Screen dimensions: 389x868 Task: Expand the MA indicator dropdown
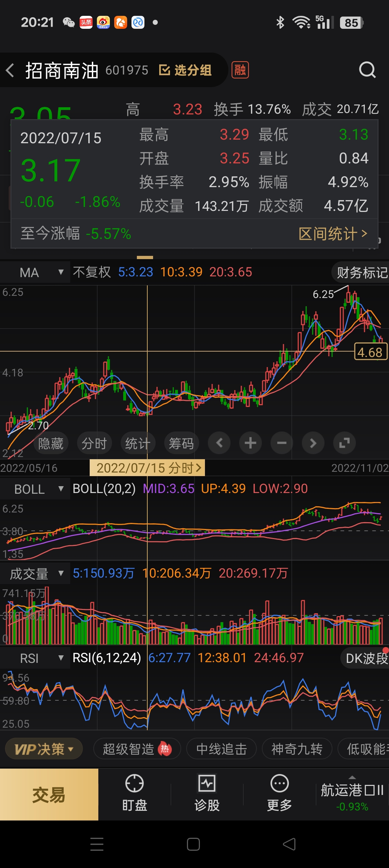coord(35,272)
